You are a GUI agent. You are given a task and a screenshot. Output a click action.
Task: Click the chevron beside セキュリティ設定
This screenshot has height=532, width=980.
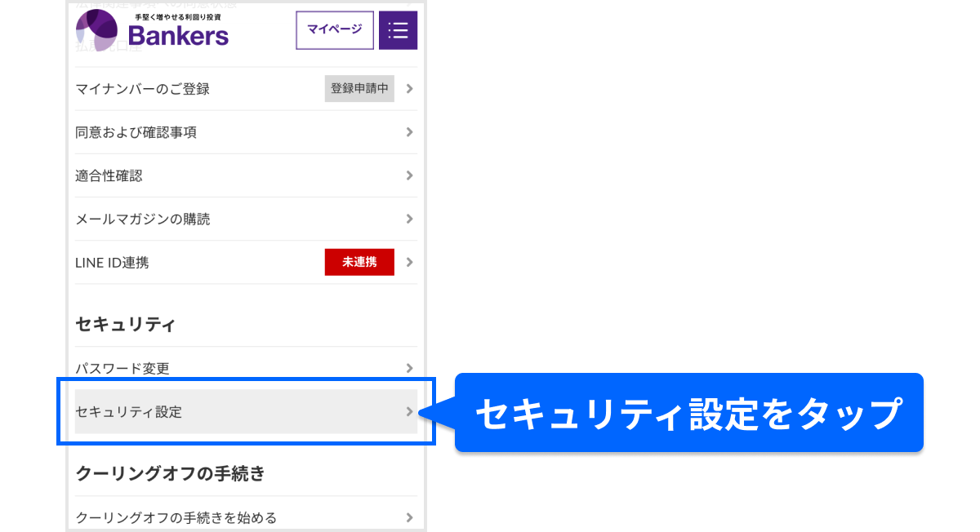tap(409, 411)
